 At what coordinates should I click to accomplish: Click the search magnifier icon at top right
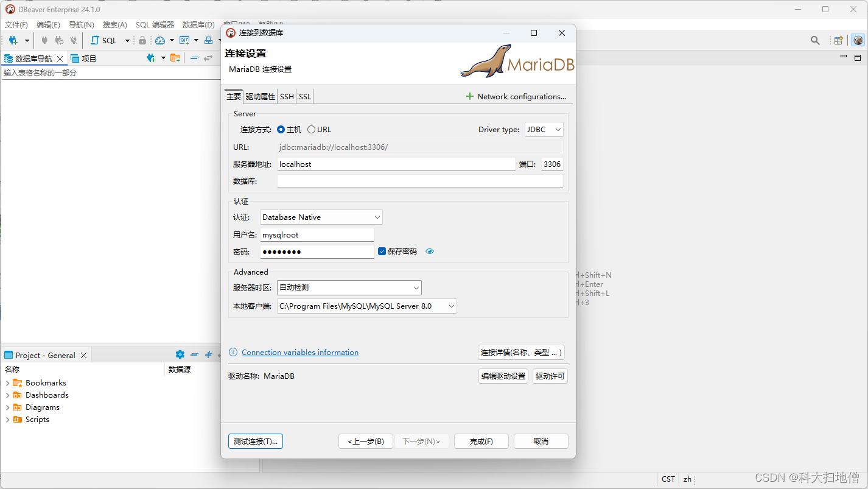(x=815, y=40)
